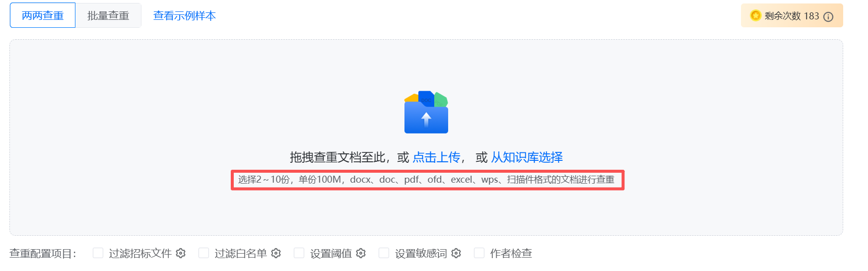The image size is (868, 271).
Task: Open the 查看示例样本 link
Action: [x=185, y=15]
